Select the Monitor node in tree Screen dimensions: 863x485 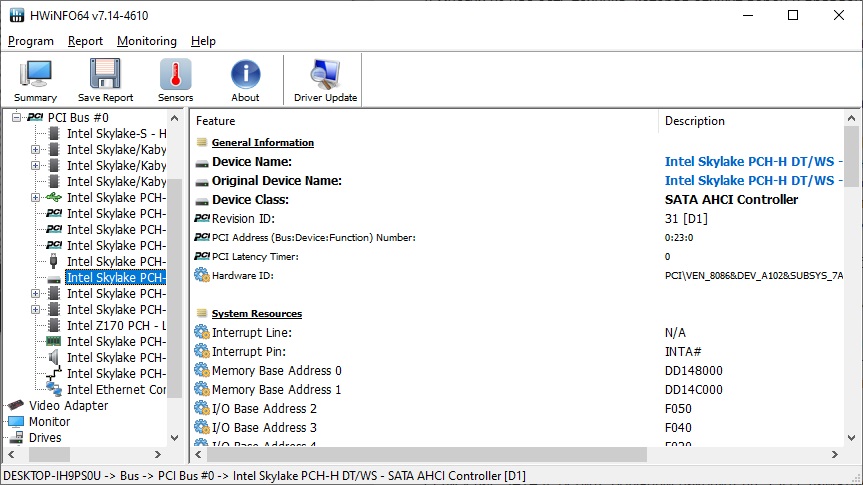click(49, 422)
